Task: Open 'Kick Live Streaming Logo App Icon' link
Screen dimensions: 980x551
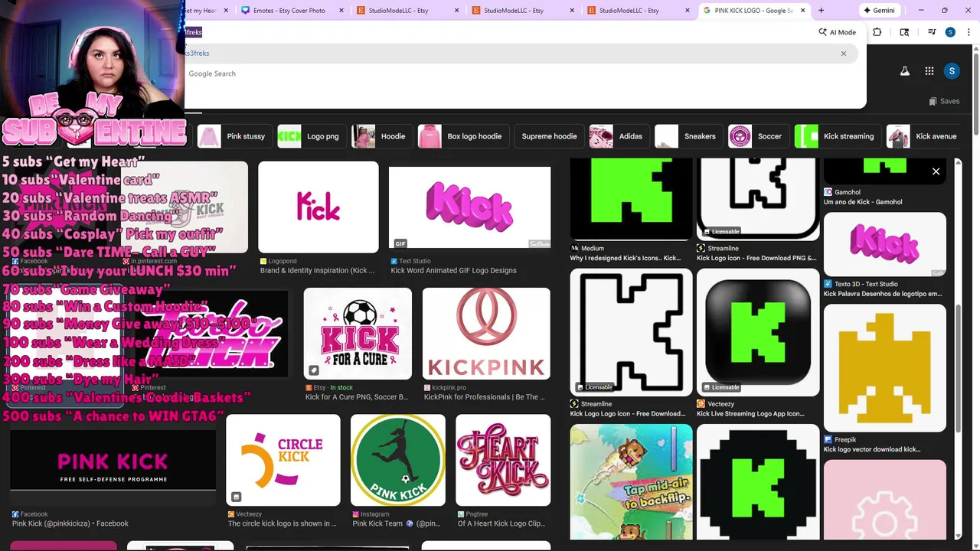Action: (x=750, y=414)
